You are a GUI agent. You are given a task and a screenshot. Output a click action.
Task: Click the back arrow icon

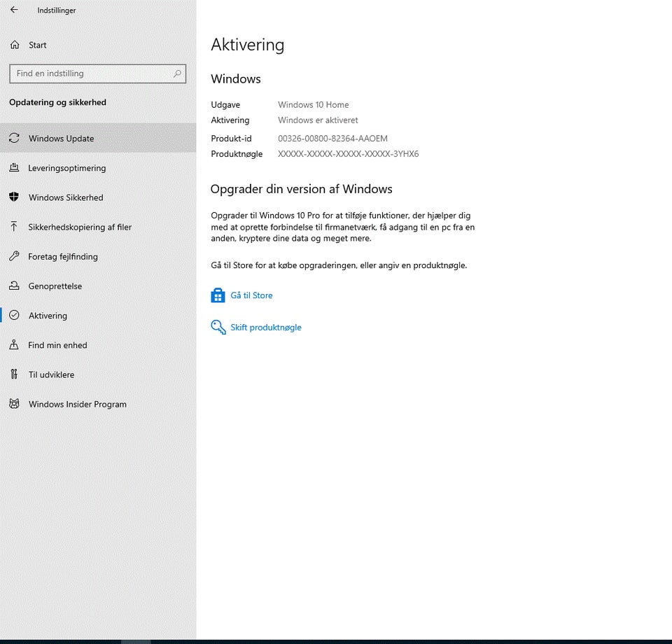tap(14, 9)
